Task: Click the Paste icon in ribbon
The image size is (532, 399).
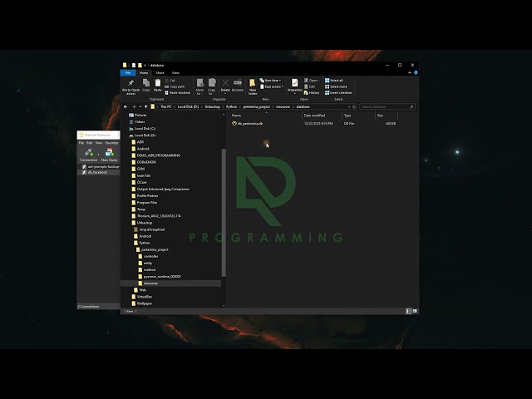Action: pos(158,85)
